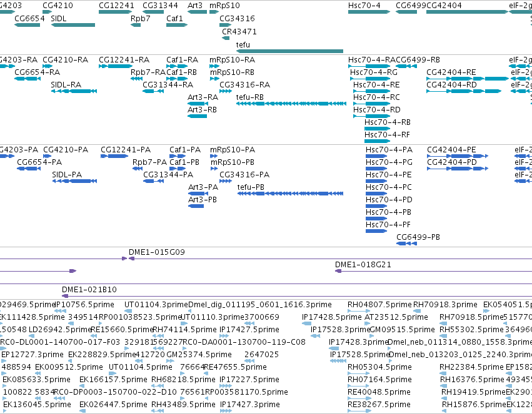Click the Hsc70-4 gene arrow
Image resolution: width=532 pixels, height=414 pixels.
click(369, 12)
